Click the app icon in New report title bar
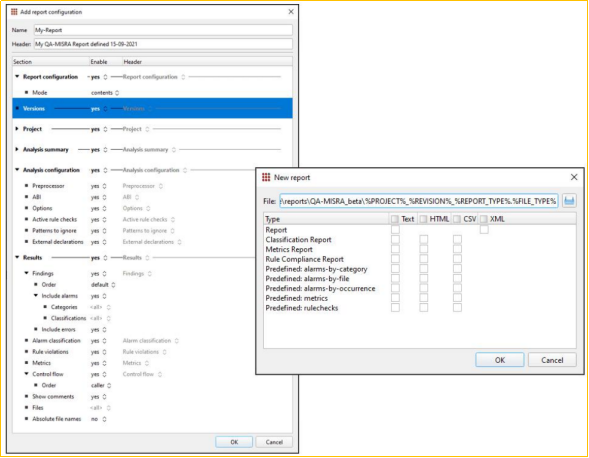Image resolution: width=589 pixels, height=458 pixels. coord(266,177)
